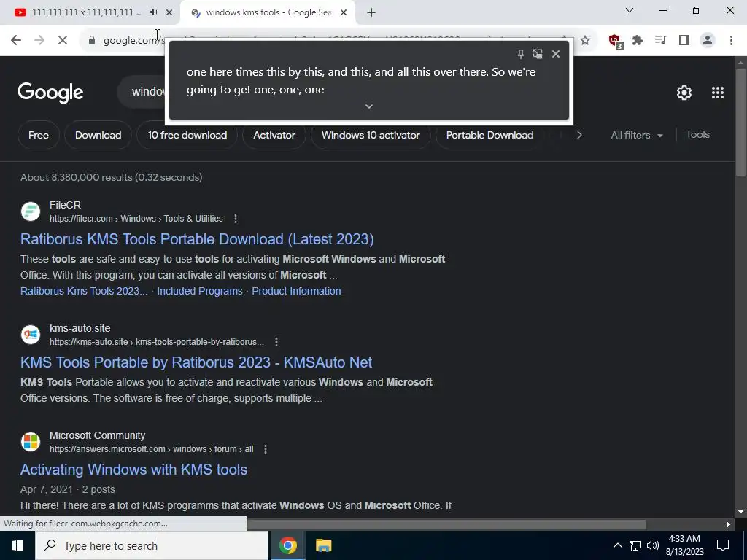Open the Product Information sitelink

pos(296,291)
